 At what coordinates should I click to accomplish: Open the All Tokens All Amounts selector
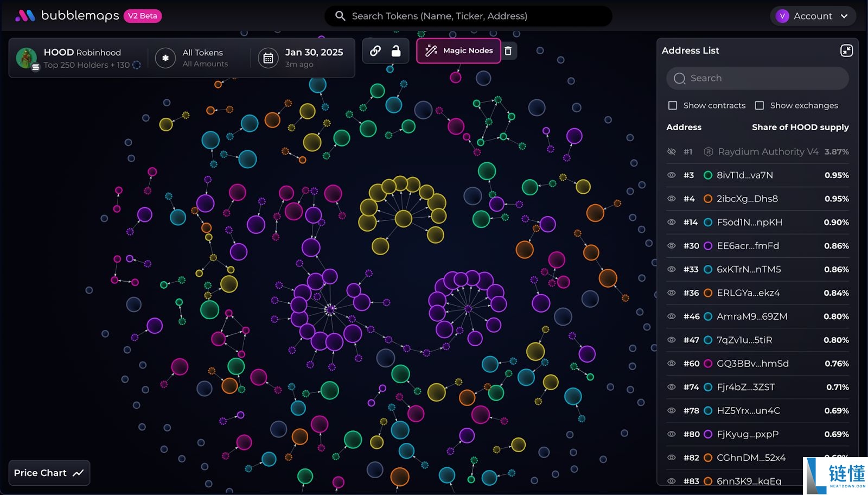click(196, 58)
